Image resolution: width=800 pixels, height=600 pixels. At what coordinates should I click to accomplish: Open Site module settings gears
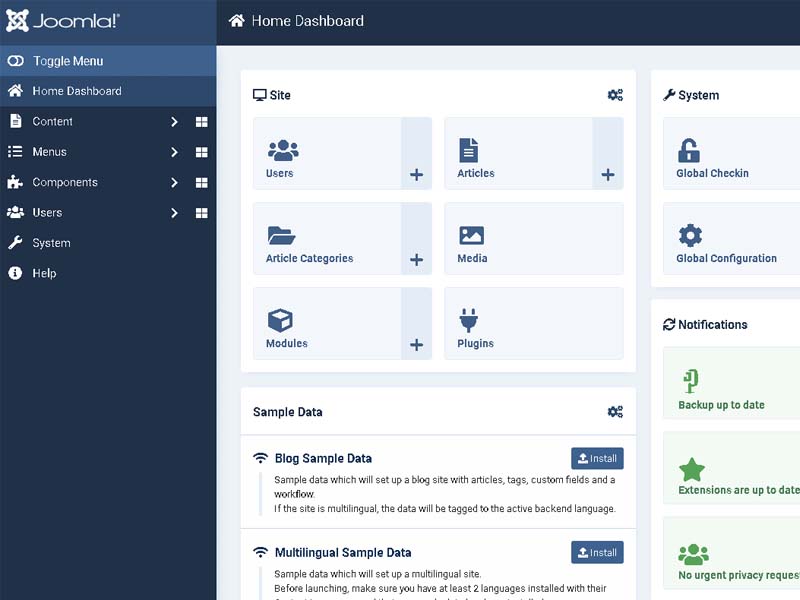click(x=615, y=95)
